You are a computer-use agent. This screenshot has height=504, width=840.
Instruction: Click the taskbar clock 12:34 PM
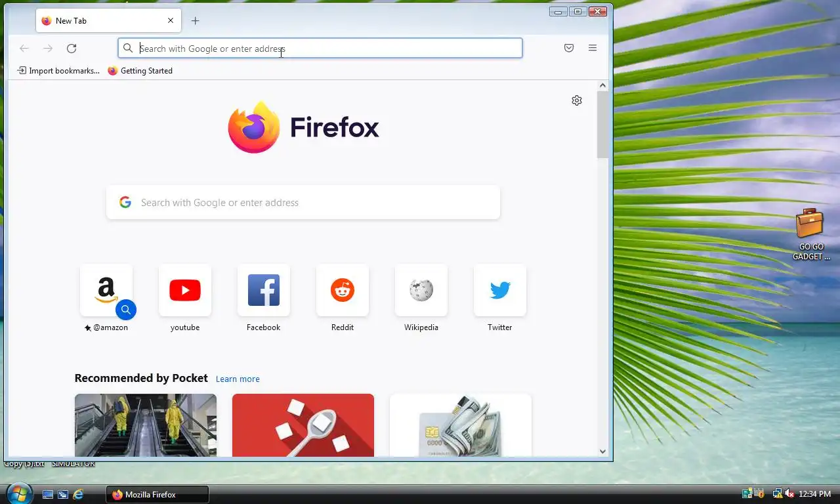tap(816, 494)
